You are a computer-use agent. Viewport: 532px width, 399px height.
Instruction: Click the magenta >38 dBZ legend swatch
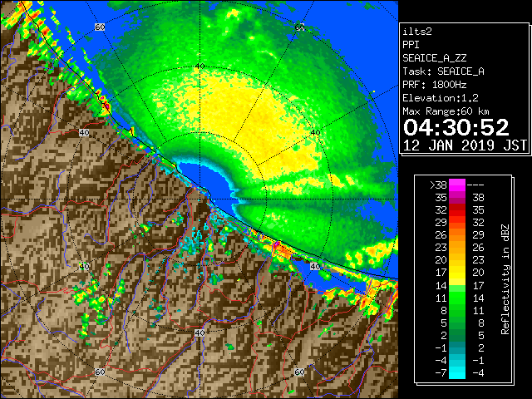(457, 185)
